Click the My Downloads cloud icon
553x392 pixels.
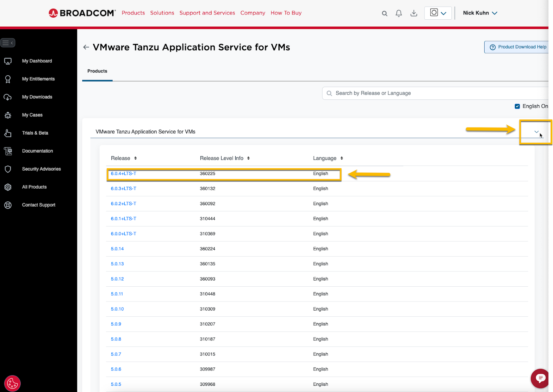click(x=8, y=97)
